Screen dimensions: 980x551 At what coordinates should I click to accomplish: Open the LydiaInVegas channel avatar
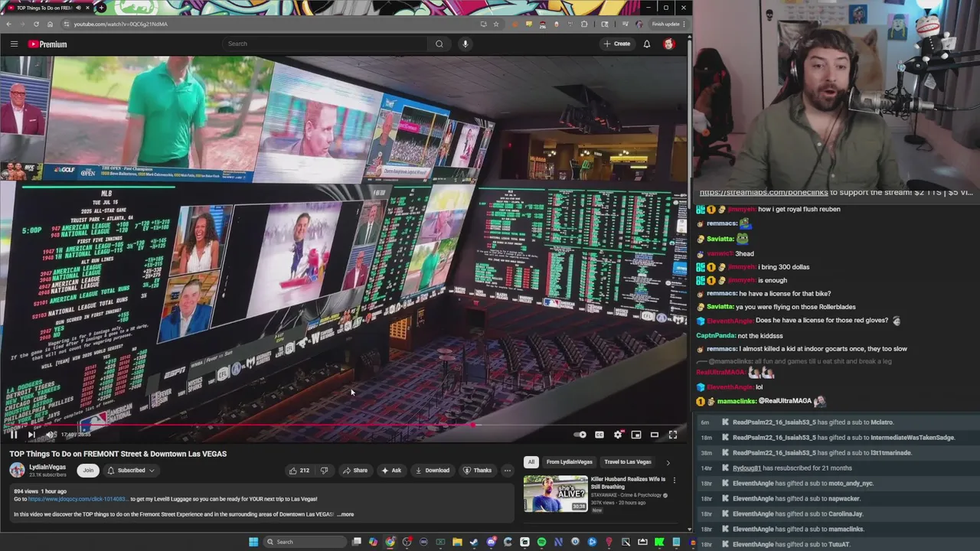[17, 470]
